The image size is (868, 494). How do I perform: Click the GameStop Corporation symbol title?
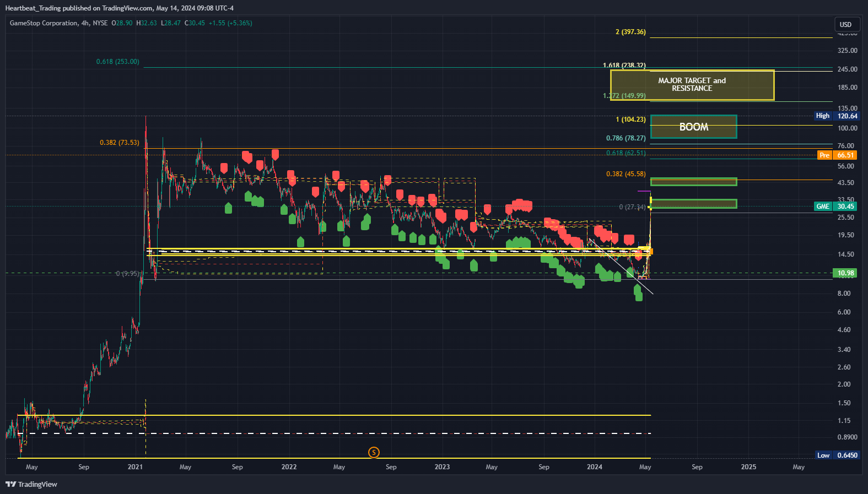pyautogui.click(x=44, y=23)
